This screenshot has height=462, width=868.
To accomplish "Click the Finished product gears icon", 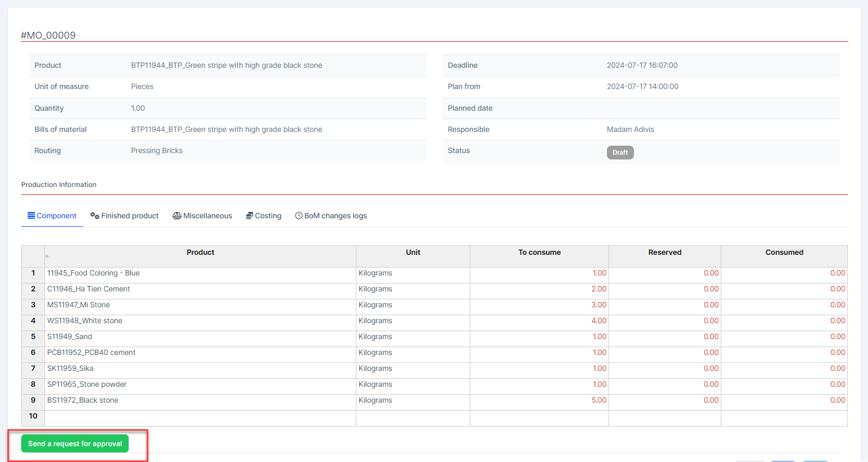I will (x=95, y=216).
